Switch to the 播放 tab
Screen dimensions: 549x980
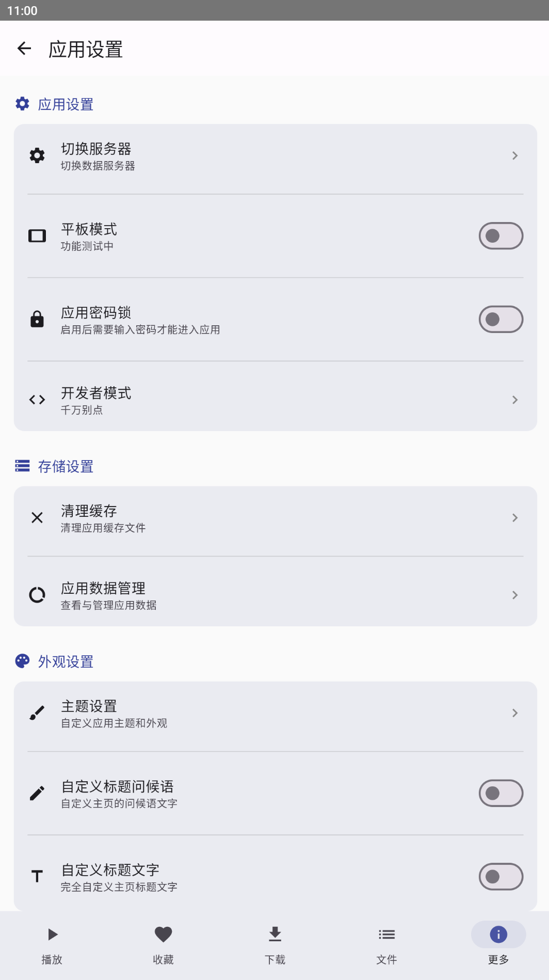(x=52, y=944)
